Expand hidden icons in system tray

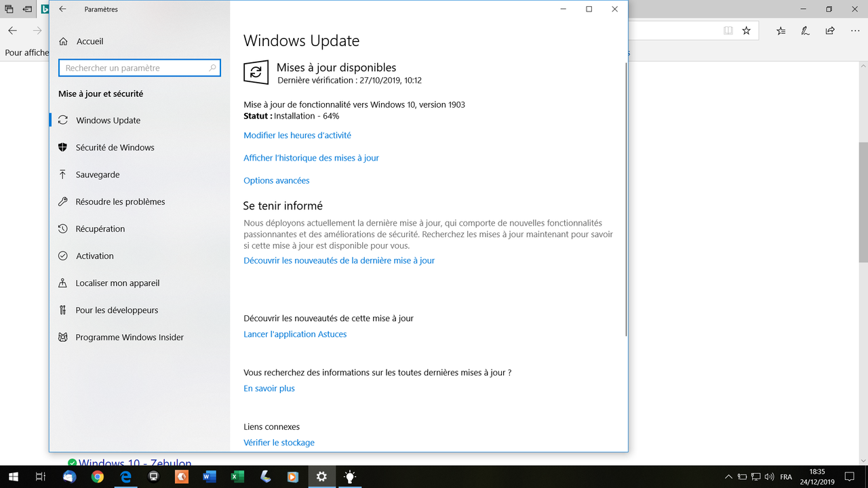coord(728,476)
